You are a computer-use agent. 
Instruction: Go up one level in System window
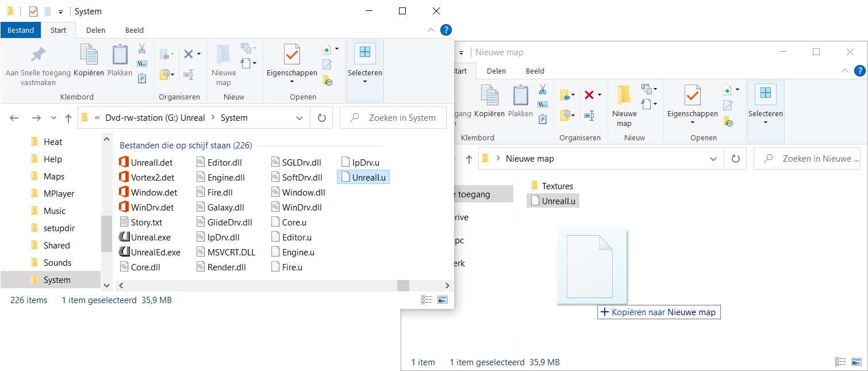(68, 118)
